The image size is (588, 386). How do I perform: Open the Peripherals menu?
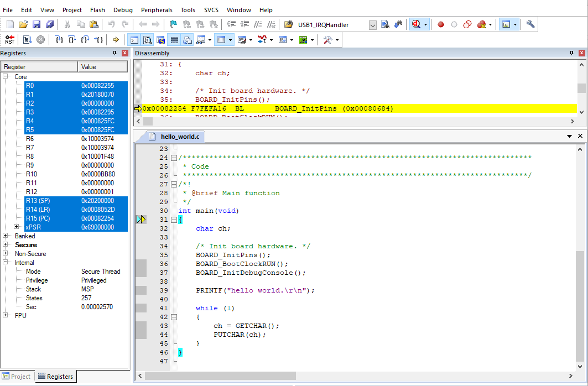point(157,10)
